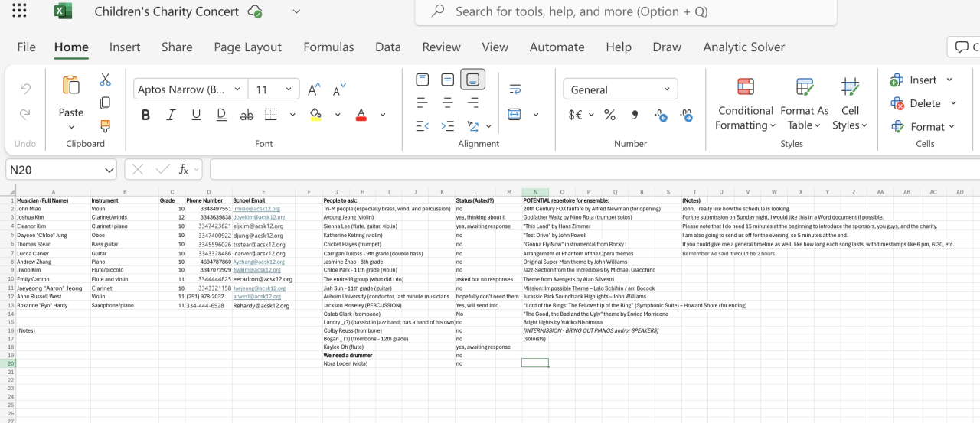
Task: Open the font name dropdown
Action: point(237,89)
